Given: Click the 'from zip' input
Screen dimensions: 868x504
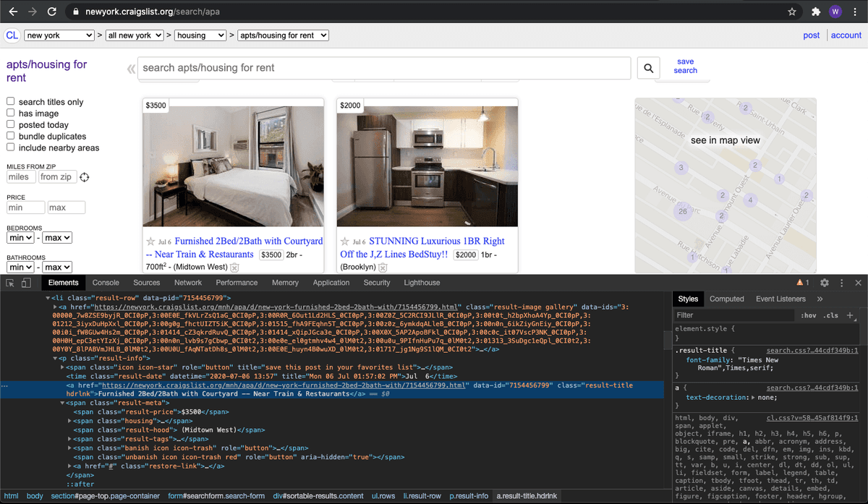Looking at the screenshot, I should coord(56,177).
